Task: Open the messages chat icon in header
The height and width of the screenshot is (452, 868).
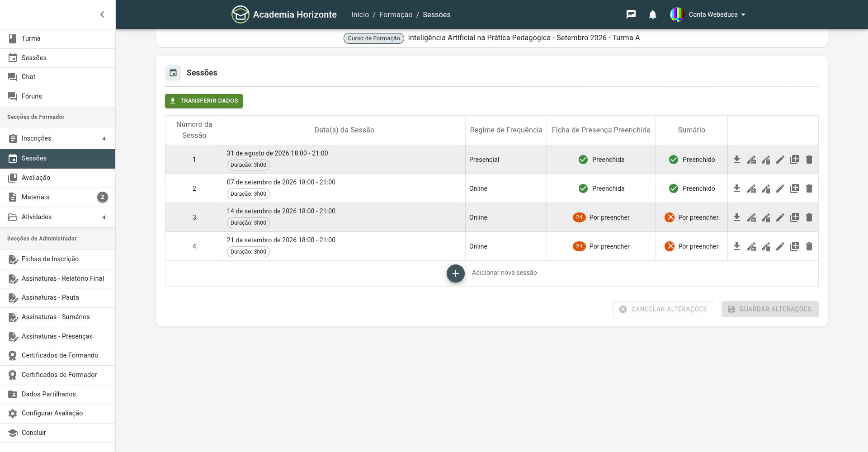Action: [x=631, y=14]
